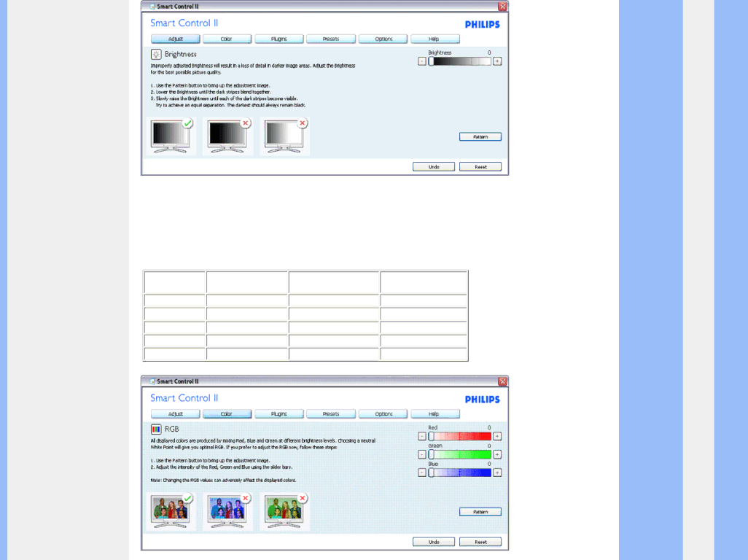Click Undo in the RGB window
Image resolution: width=748 pixels, height=560 pixels.
click(434, 542)
